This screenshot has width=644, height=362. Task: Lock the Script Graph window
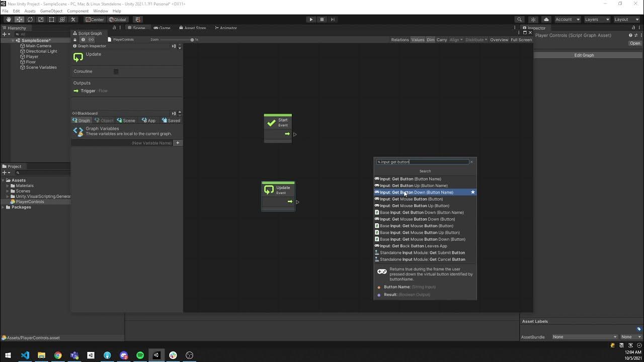pyautogui.click(x=75, y=40)
